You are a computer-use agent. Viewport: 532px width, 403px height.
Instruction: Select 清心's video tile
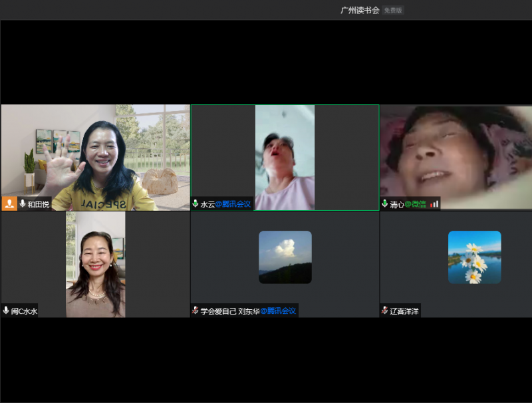pos(456,157)
